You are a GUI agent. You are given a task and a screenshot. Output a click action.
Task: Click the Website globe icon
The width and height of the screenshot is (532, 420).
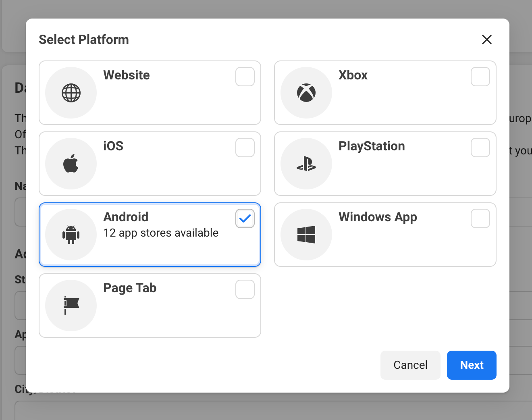tap(71, 93)
